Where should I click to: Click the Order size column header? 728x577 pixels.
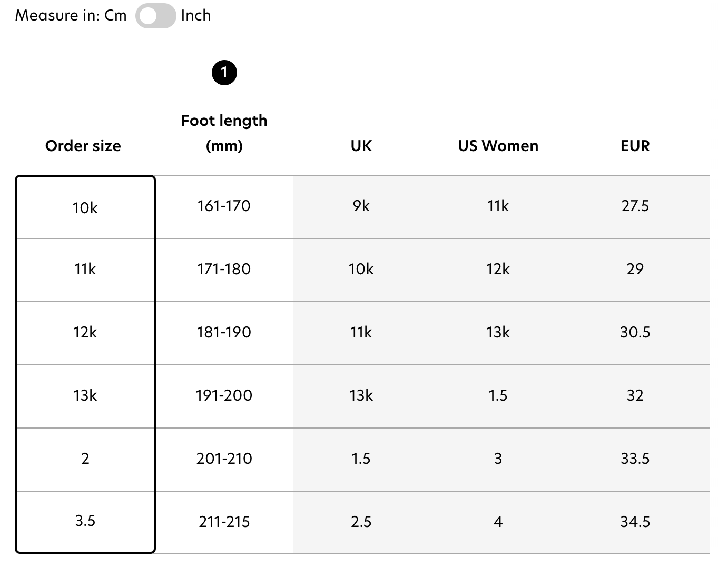click(x=83, y=146)
